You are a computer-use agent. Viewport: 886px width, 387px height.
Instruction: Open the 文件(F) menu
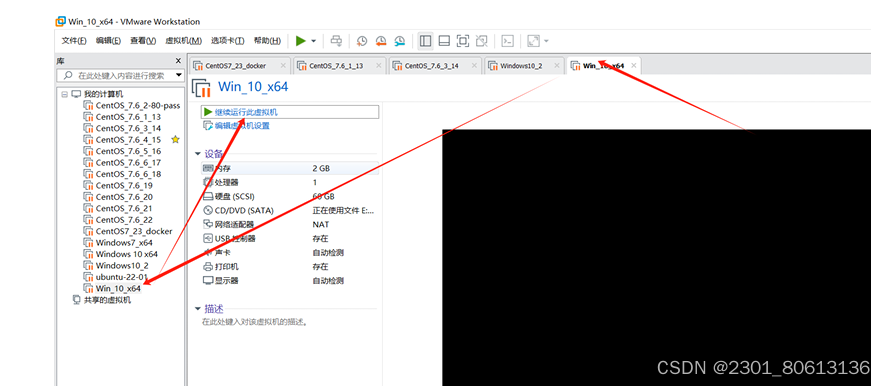(74, 41)
